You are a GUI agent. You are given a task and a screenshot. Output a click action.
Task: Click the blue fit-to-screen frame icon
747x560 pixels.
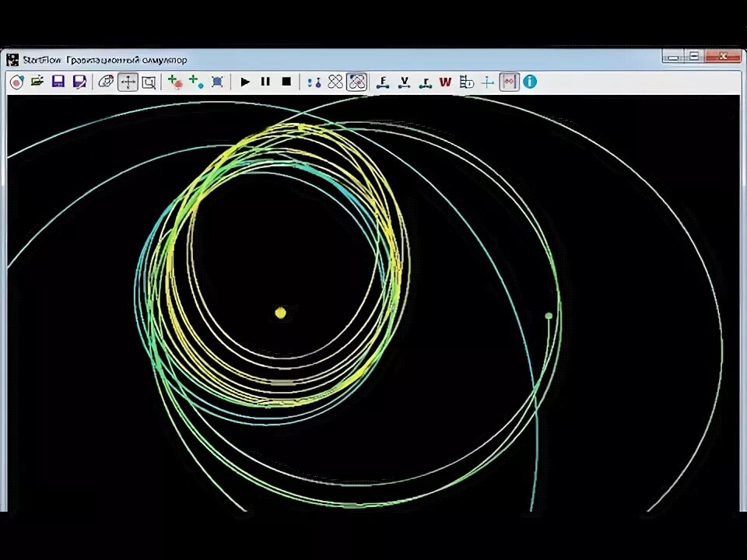pos(217,82)
